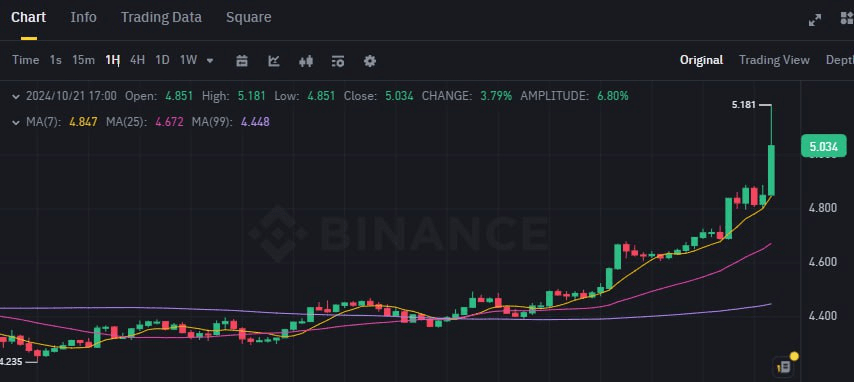Open the calendar date picker icon
The width and height of the screenshot is (854, 382).
(x=242, y=60)
